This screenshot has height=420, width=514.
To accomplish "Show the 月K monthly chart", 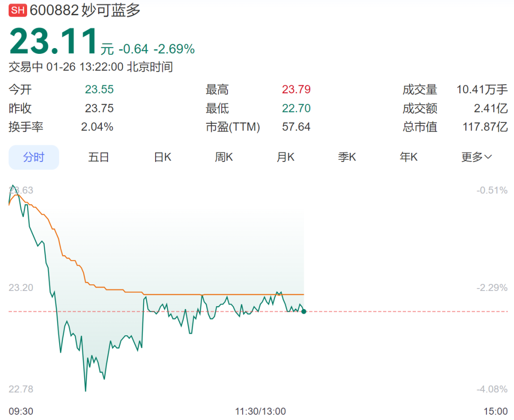I will [x=286, y=157].
